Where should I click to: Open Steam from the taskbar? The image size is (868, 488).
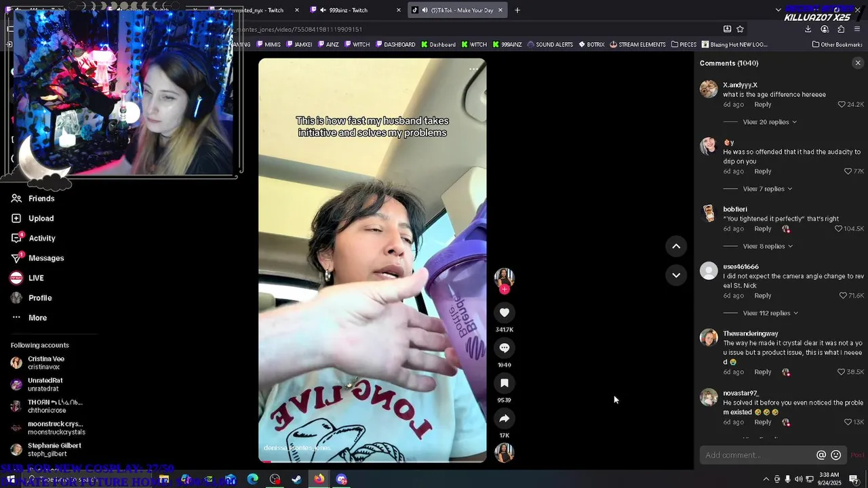(296, 479)
